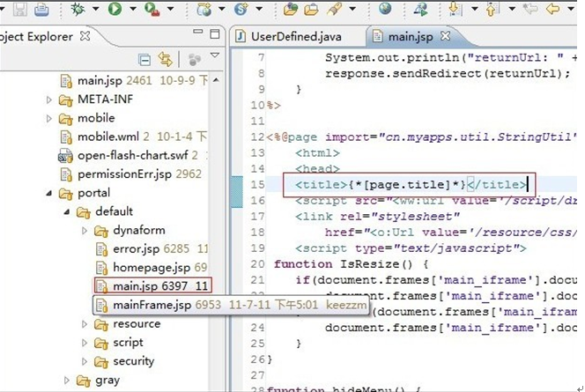Click the web browser globe icon
This screenshot has height=392, width=585.
(385, 8)
